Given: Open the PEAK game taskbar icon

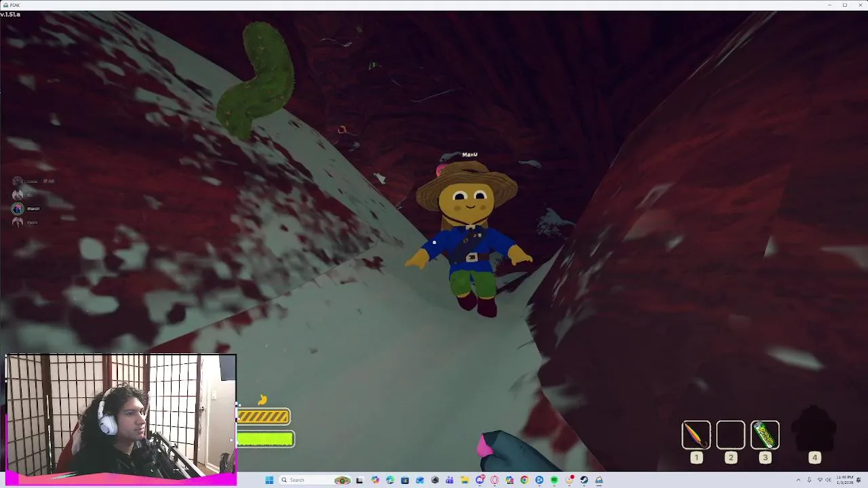Looking at the screenshot, I should 599,480.
